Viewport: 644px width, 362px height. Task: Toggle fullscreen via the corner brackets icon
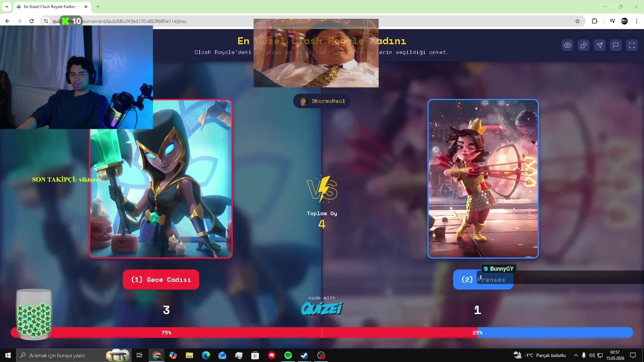point(632,45)
